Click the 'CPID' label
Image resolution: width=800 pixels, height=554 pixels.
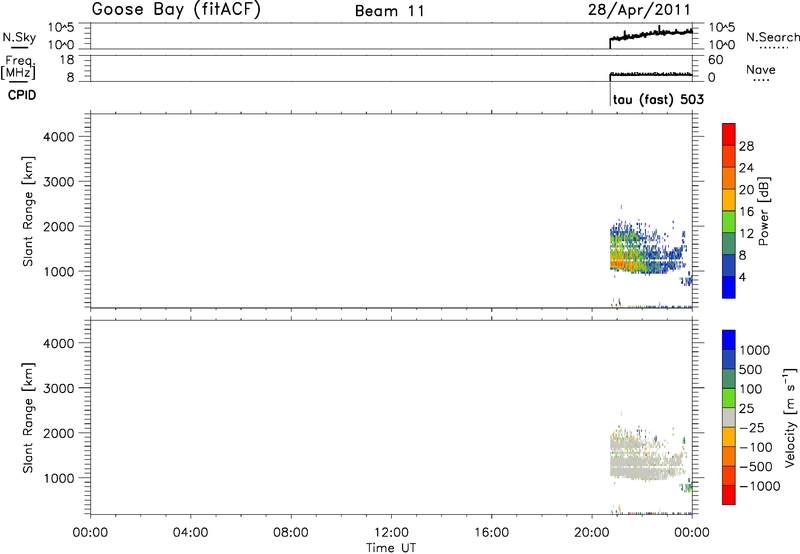[22, 95]
